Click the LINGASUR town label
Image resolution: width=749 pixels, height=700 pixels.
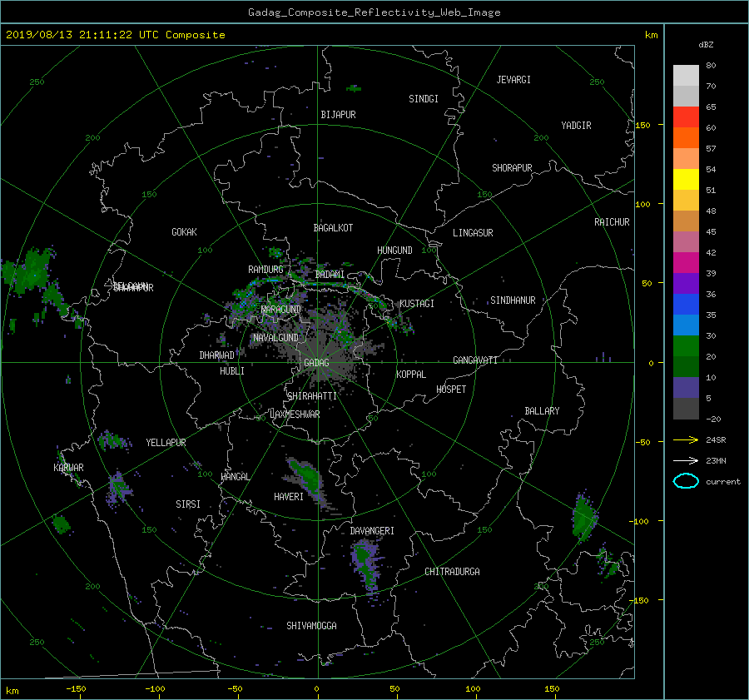[x=473, y=233]
